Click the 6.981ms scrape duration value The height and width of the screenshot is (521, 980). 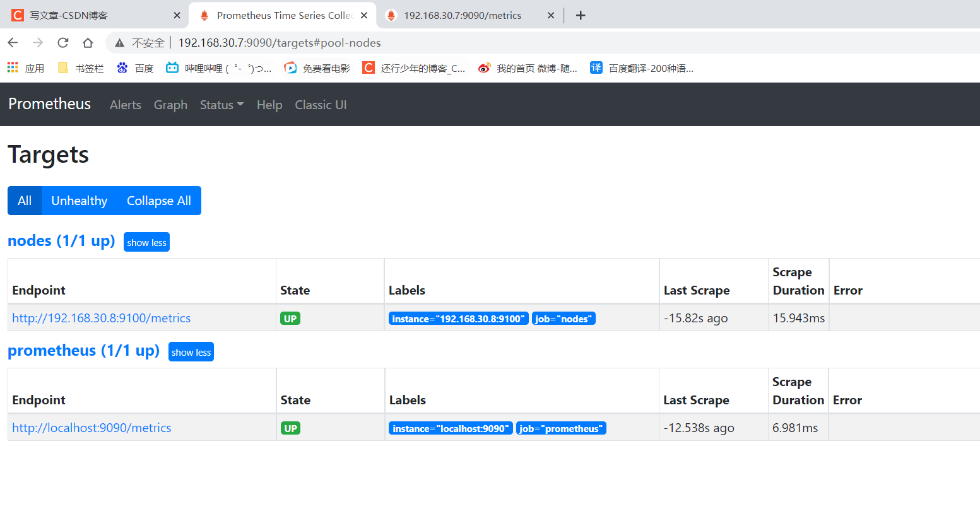pos(795,428)
